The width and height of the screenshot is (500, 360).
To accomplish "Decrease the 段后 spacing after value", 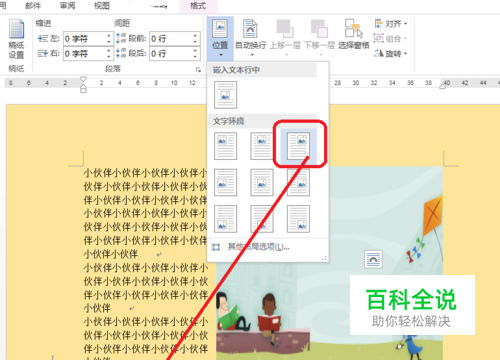I will (195, 57).
